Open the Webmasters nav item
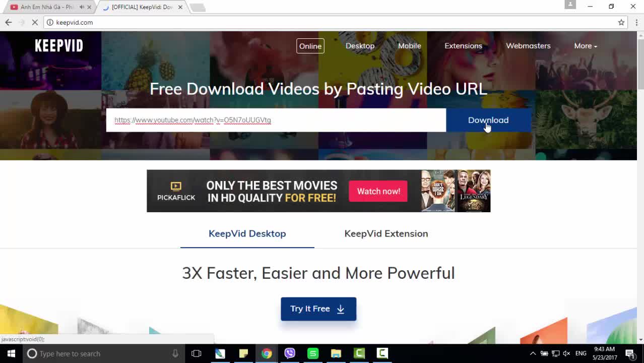 (x=528, y=46)
